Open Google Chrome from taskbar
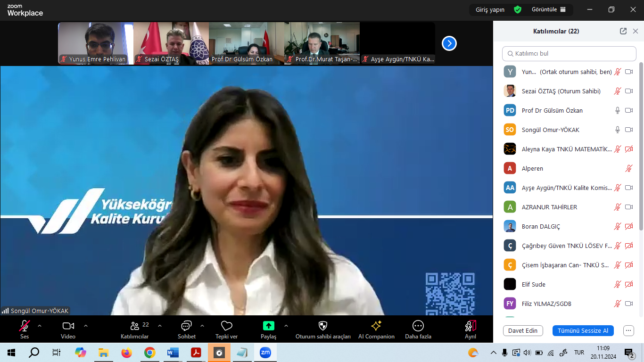Viewport: 644px width, 362px height. click(150, 353)
